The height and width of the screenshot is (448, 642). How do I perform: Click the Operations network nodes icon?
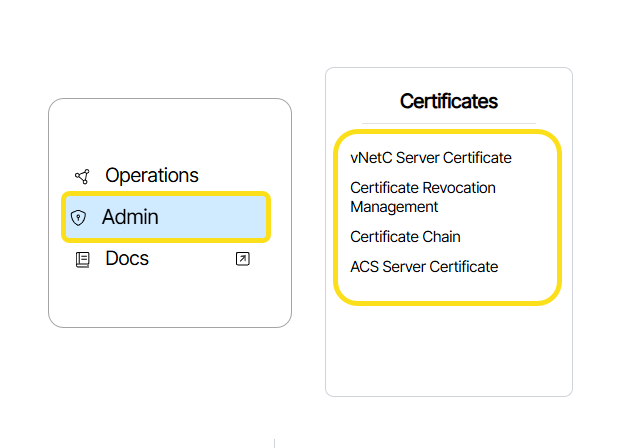(x=82, y=177)
